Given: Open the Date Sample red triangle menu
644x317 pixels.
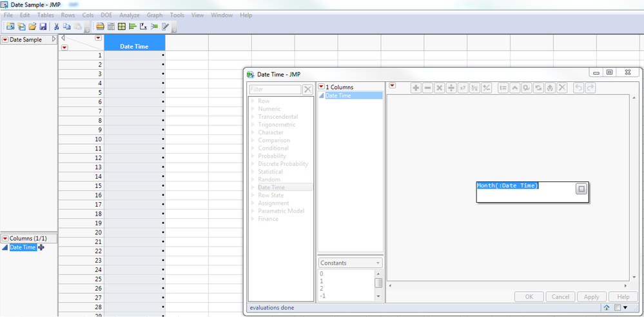Looking at the screenshot, I should (5, 39).
